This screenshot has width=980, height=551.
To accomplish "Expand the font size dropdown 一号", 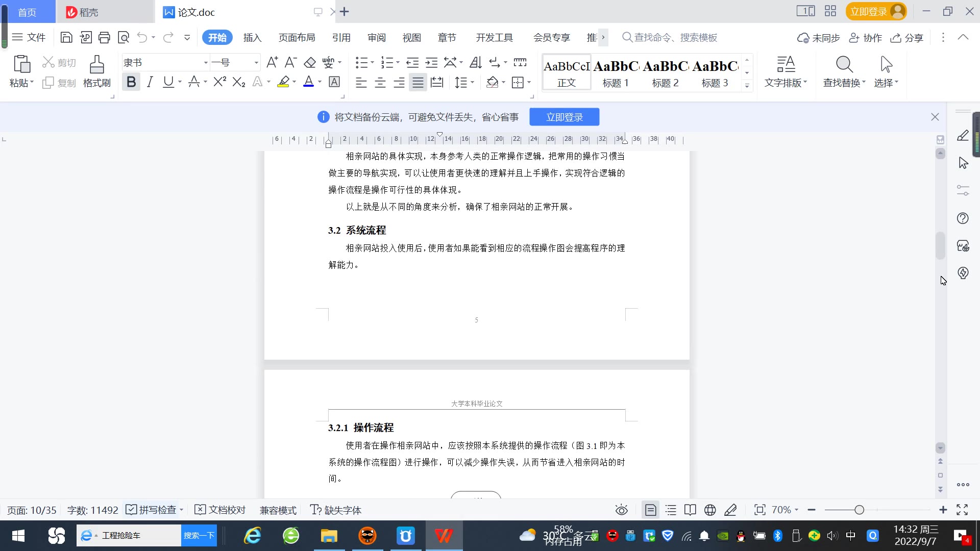I will [256, 63].
